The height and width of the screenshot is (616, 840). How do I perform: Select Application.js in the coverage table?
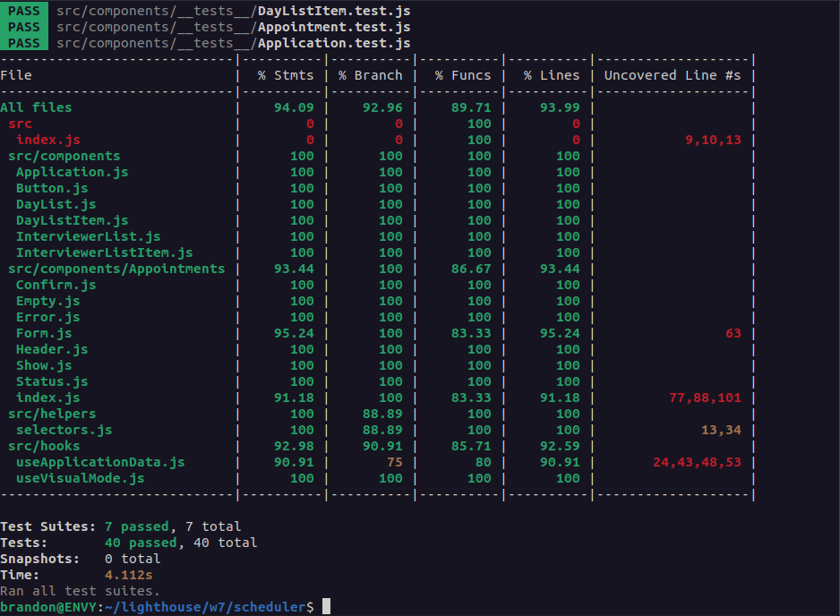click(73, 172)
